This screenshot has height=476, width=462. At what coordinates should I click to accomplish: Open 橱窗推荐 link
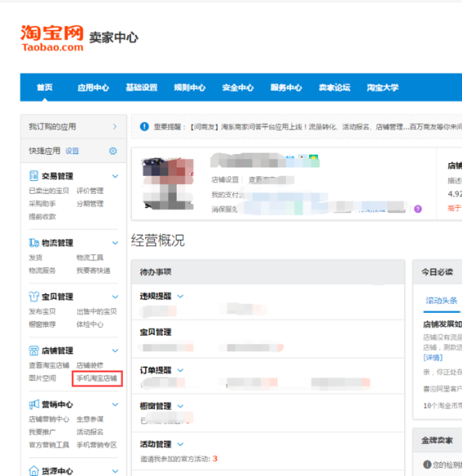tap(42, 324)
